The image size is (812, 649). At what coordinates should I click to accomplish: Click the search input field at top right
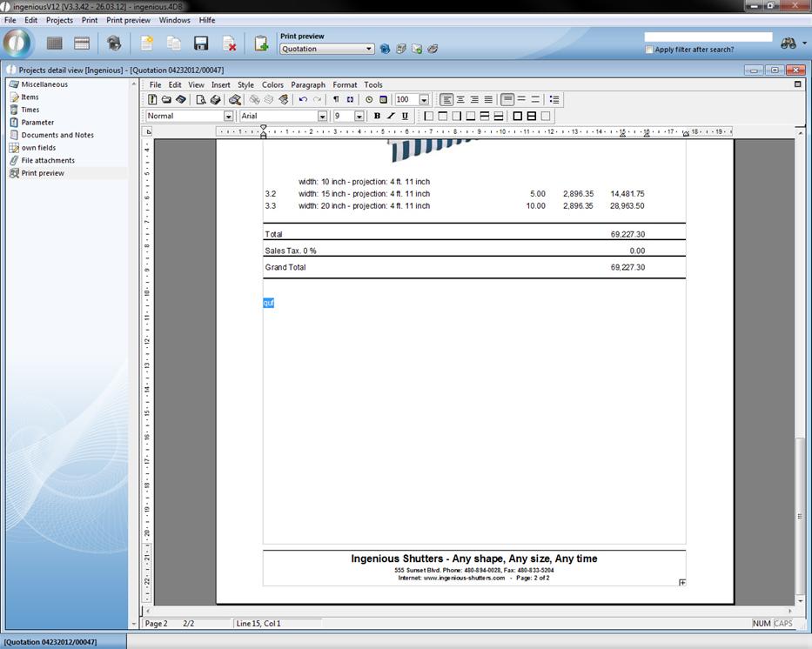pyautogui.click(x=708, y=37)
